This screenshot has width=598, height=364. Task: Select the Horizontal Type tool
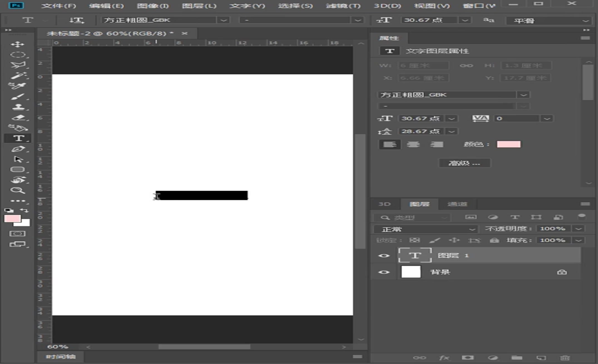tap(18, 138)
